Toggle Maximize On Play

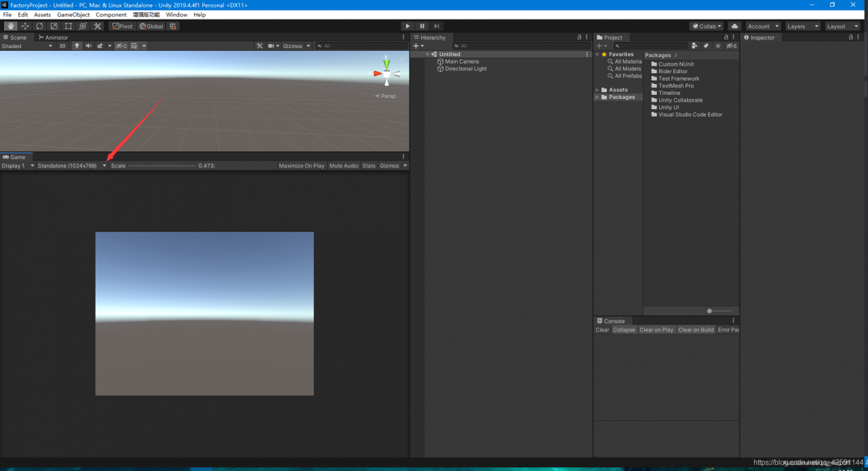301,166
